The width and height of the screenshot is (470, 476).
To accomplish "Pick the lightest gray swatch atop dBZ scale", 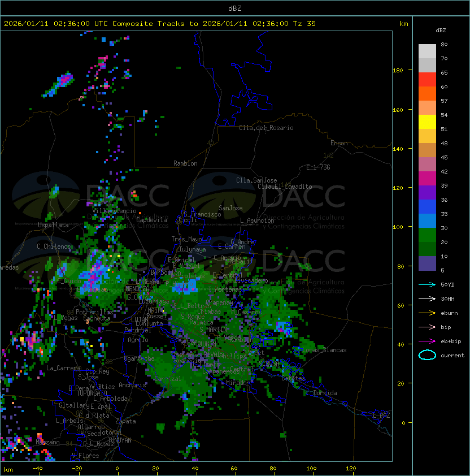I will [427, 51].
